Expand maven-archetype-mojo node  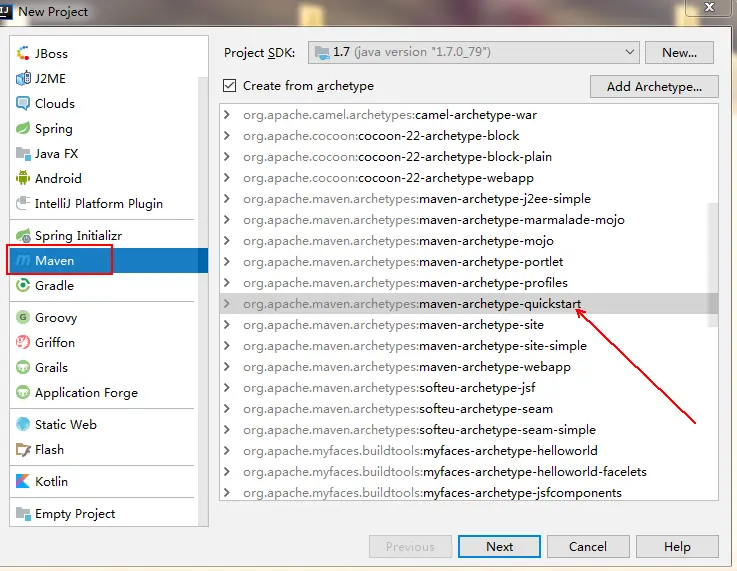pyautogui.click(x=227, y=241)
